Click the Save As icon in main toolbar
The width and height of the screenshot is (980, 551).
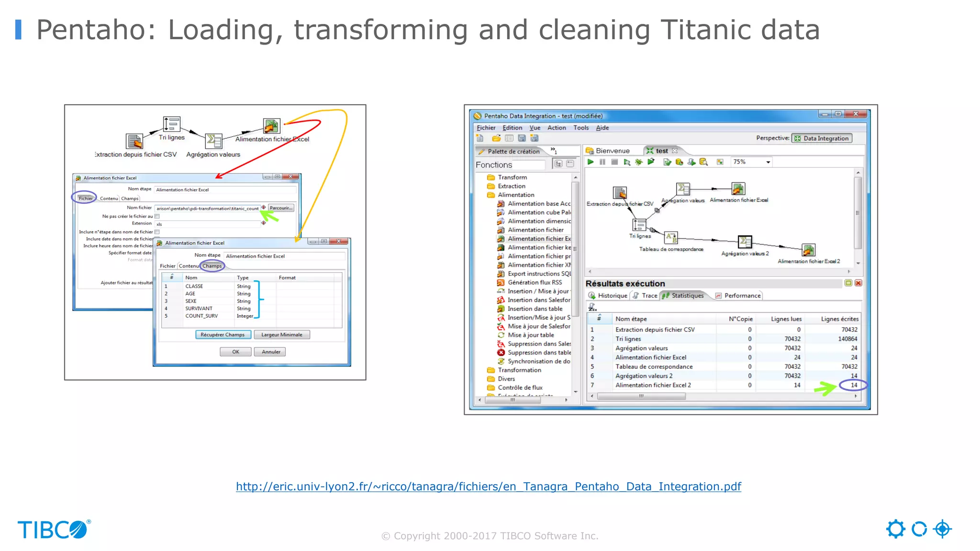[x=535, y=138]
